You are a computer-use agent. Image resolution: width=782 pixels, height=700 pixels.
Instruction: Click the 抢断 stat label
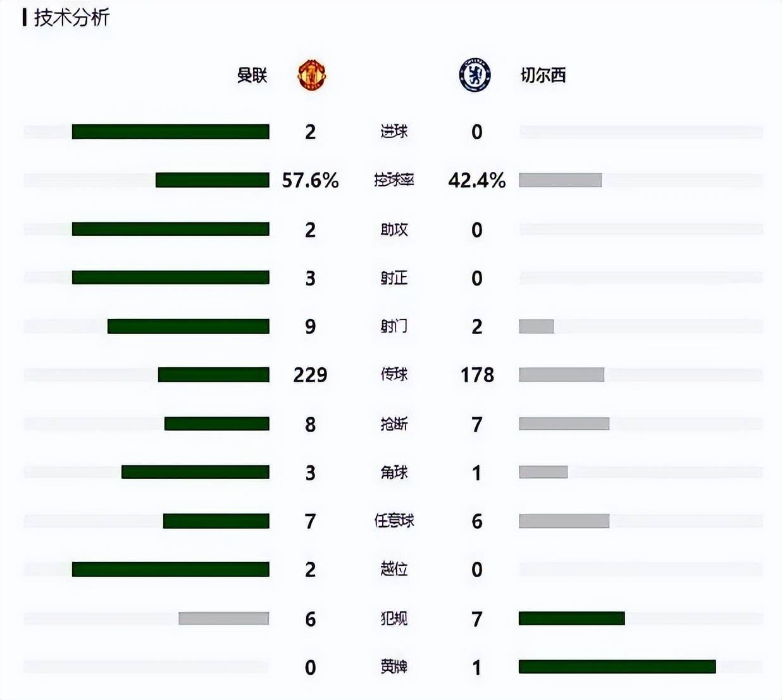click(394, 423)
